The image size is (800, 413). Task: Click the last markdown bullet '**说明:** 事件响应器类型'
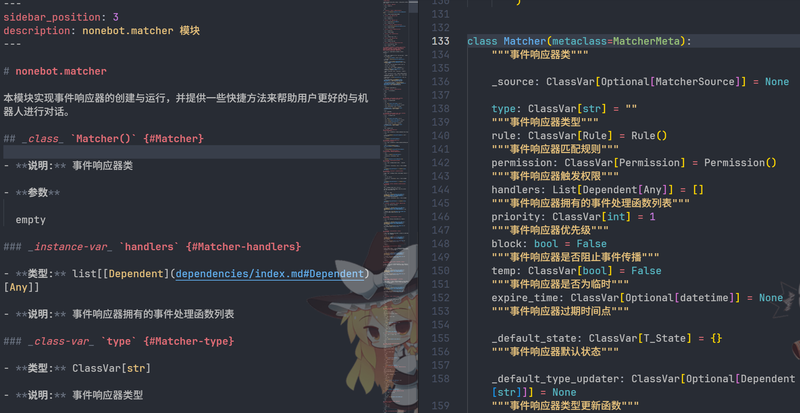(x=73, y=395)
